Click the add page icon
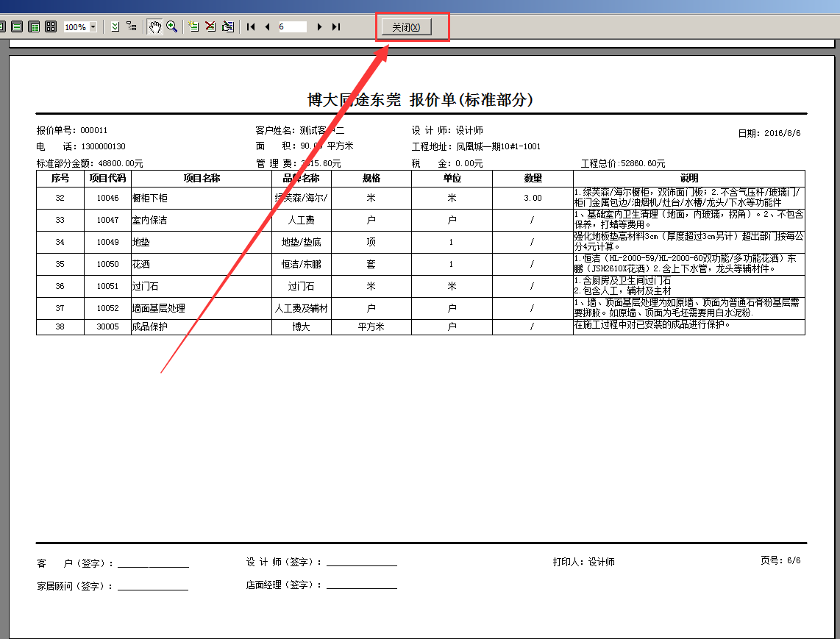Image resolution: width=840 pixels, height=639 pixels. 193,26
